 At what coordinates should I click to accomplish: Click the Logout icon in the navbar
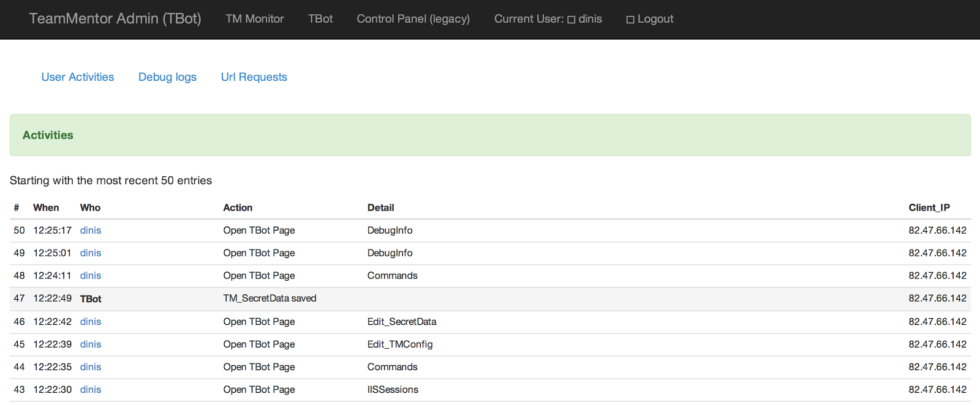630,20
